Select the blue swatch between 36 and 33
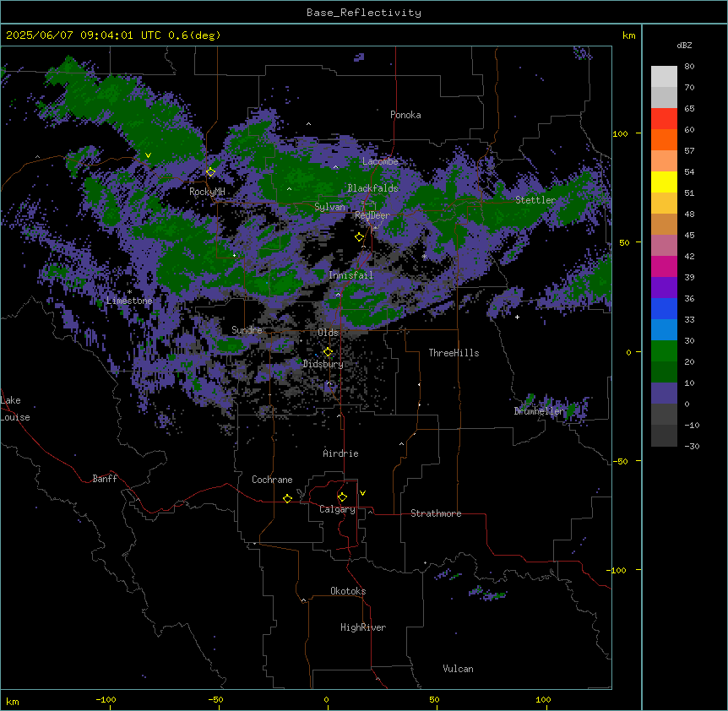 [664, 308]
